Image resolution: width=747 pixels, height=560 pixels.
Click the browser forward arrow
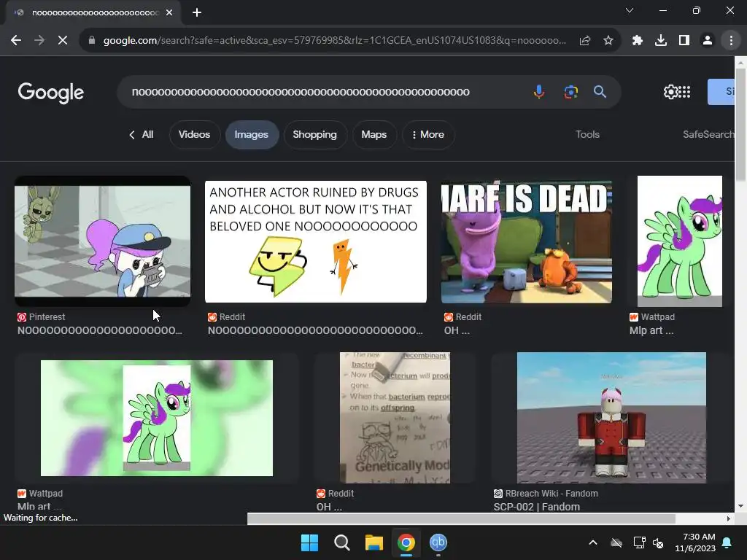point(39,41)
